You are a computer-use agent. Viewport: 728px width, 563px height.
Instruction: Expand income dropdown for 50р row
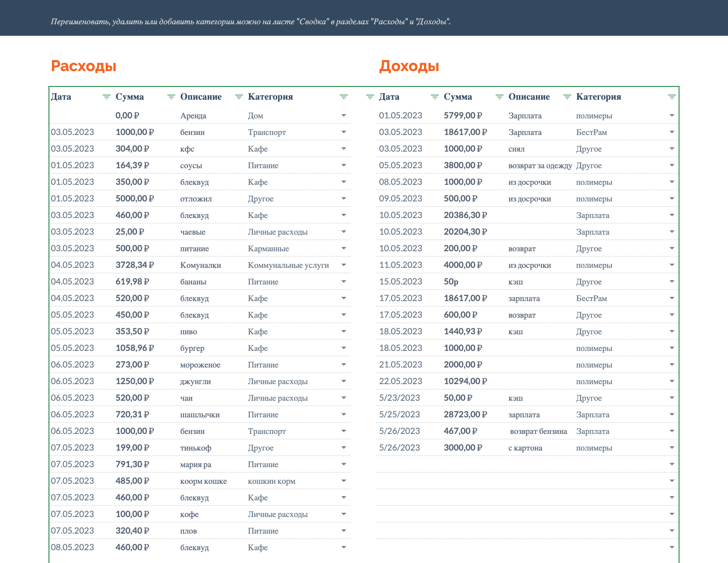pyautogui.click(x=672, y=281)
